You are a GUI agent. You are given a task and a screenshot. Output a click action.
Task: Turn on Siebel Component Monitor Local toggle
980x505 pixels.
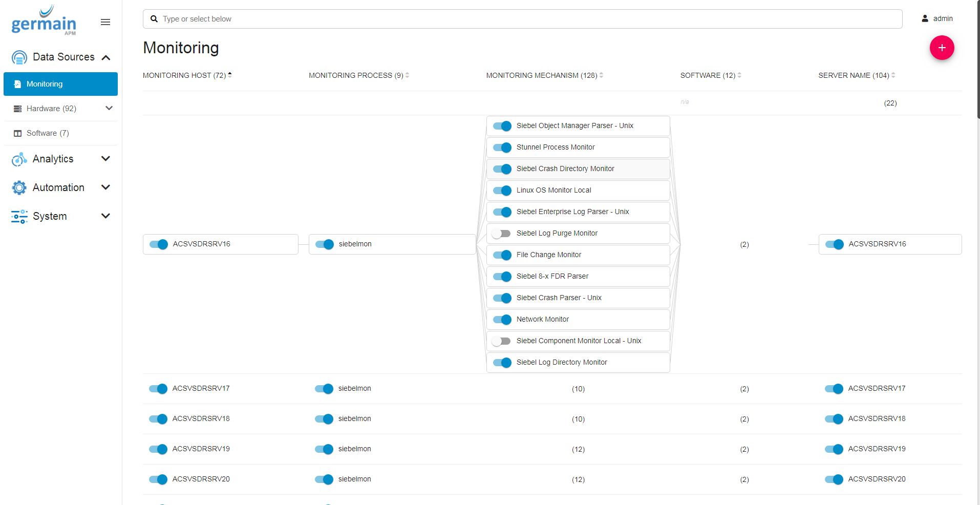click(501, 341)
